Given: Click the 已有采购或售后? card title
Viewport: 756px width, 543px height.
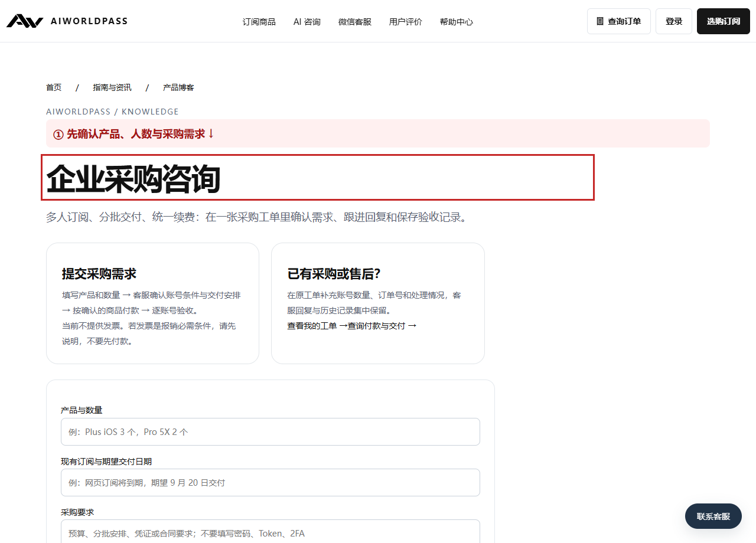Looking at the screenshot, I should 334,274.
